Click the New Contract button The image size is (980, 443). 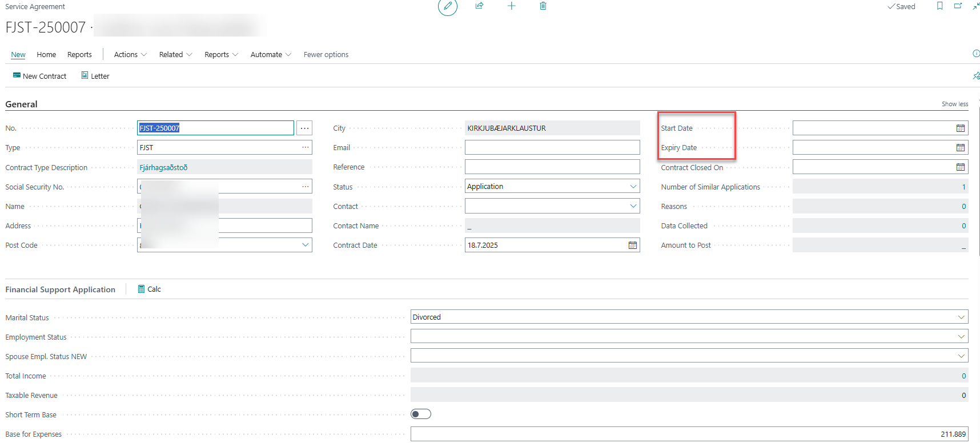[39, 76]
